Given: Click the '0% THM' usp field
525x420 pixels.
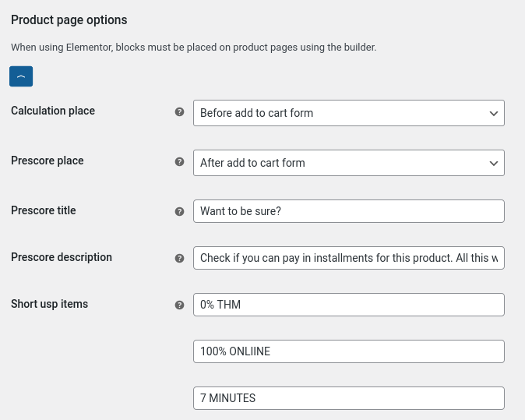Looking at the screenshot, I should pos(348,305).
